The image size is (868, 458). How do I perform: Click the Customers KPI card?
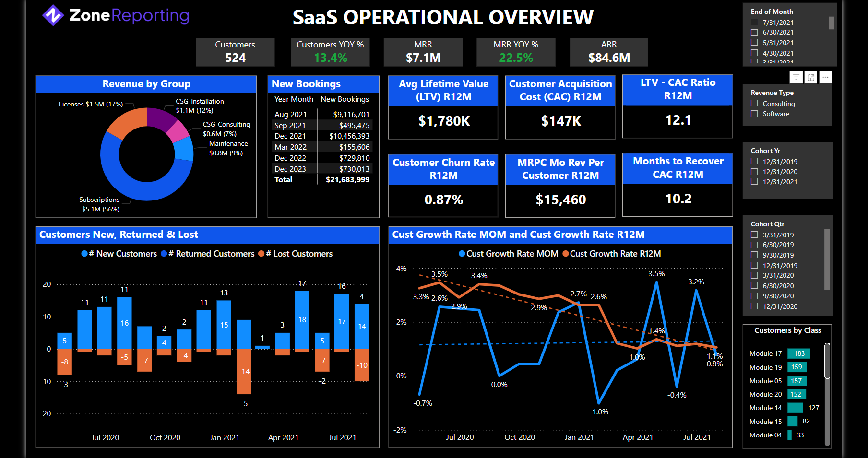coord(235,52)
